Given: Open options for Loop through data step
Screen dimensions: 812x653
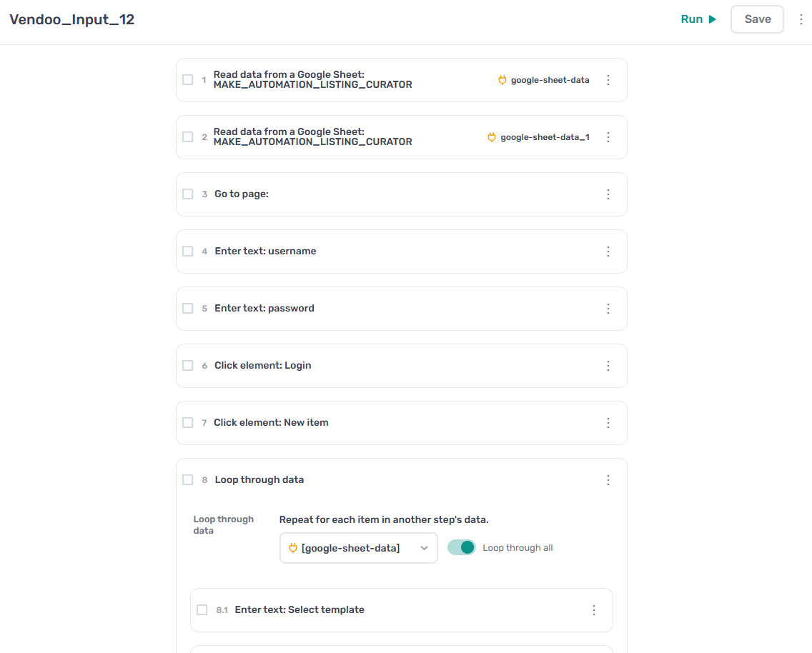Looking at the screenshot, I should click(608, 480).
